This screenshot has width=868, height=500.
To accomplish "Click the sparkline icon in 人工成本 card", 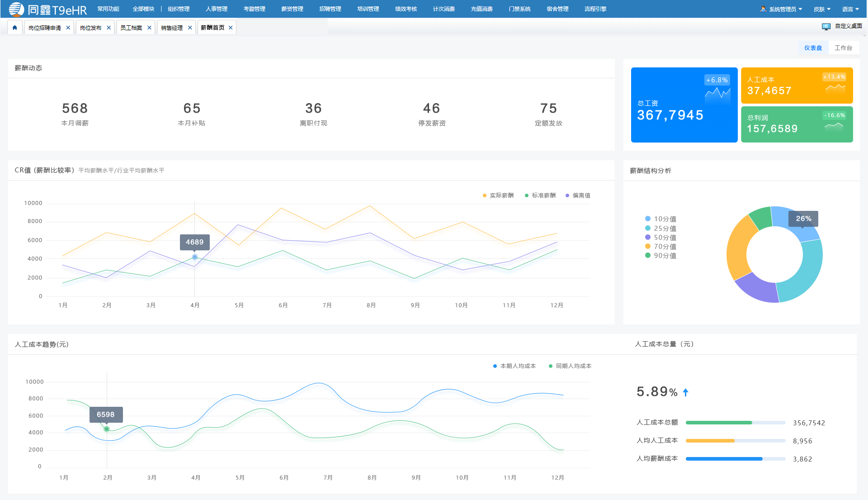I will [835, 89].
